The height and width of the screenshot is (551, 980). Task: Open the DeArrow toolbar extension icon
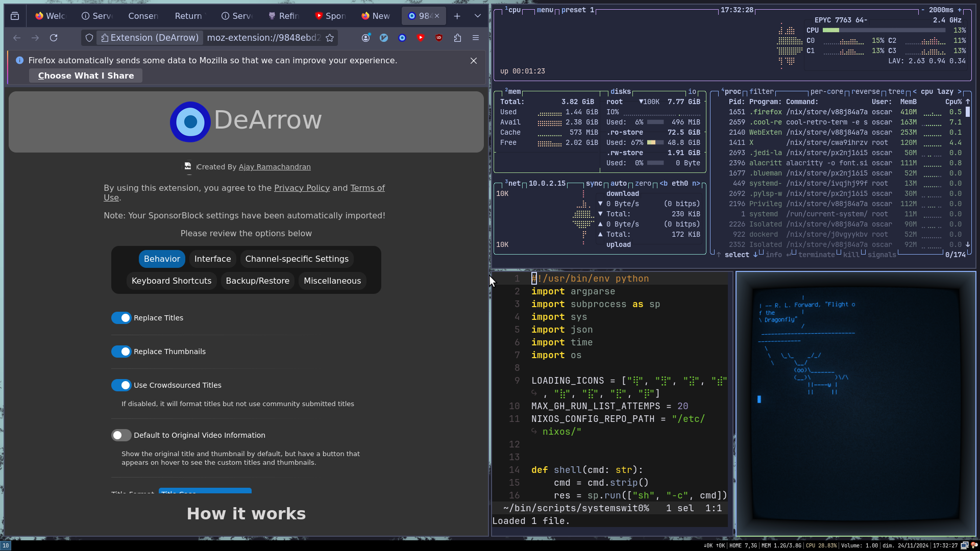pyautogui.click(x=402, y=38)
